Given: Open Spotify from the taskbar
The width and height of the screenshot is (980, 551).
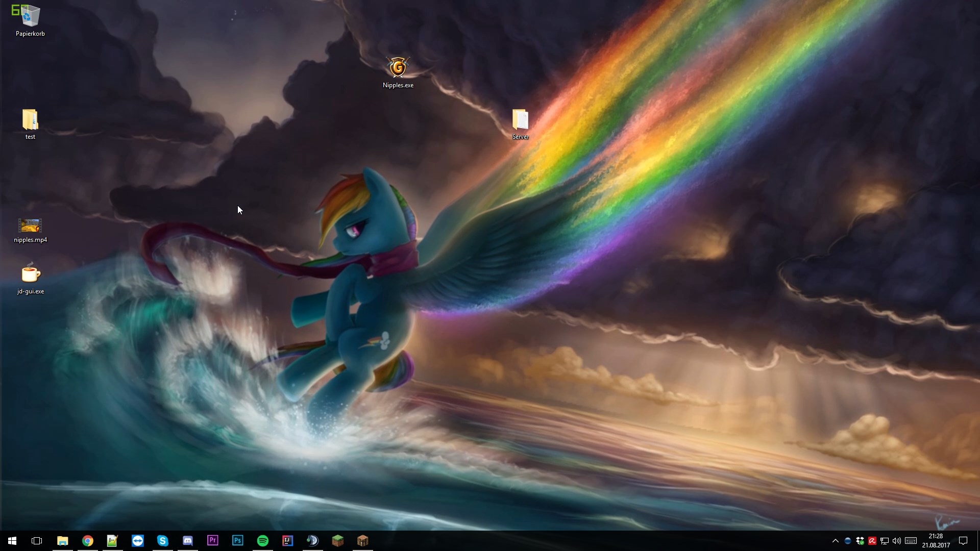Looking at the screenshot, I should [x=263, y=541].
